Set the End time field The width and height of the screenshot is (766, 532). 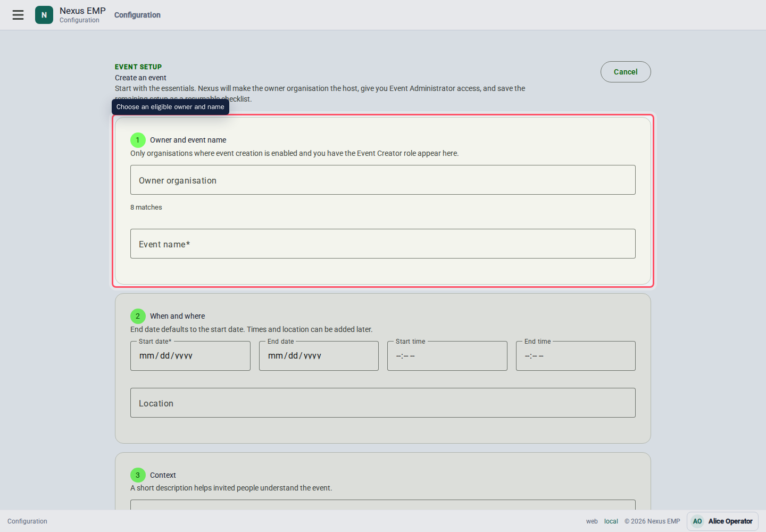[x=576, y=356]
